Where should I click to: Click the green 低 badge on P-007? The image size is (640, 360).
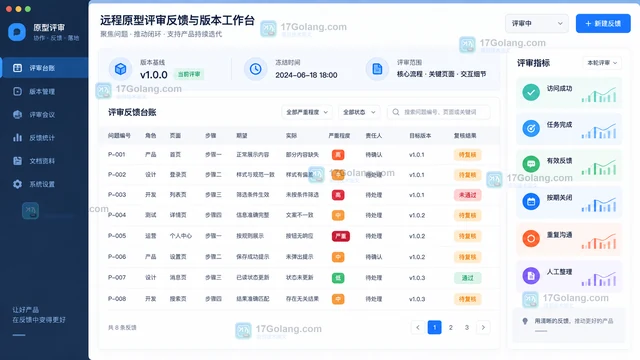click(338, 278)
